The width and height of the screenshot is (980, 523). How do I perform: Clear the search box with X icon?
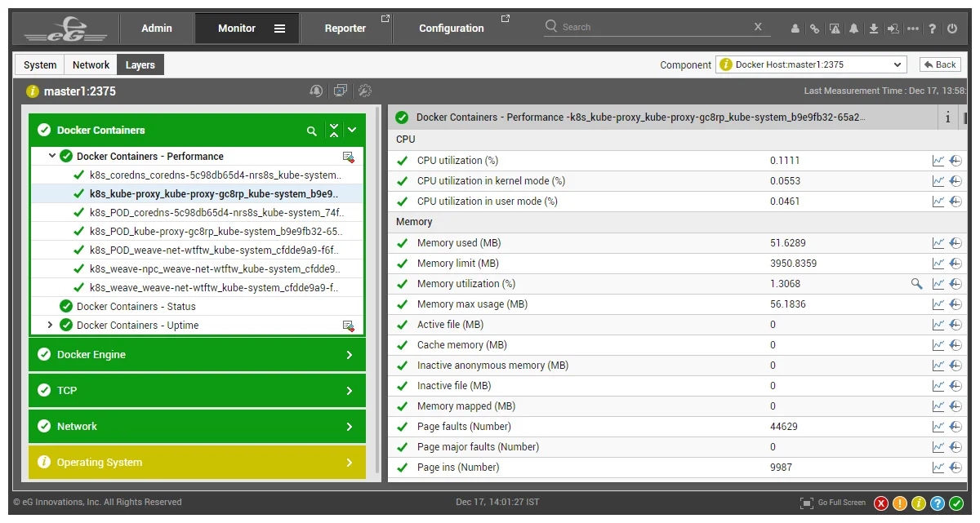758,27
